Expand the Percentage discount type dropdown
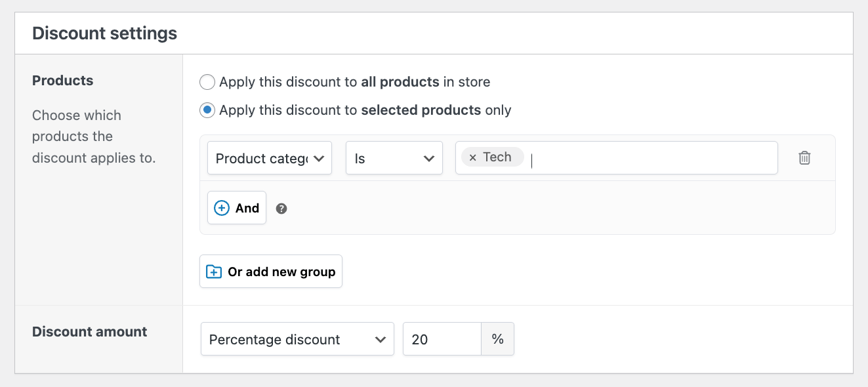The image size is (868, 387). (x=289, y=339)
